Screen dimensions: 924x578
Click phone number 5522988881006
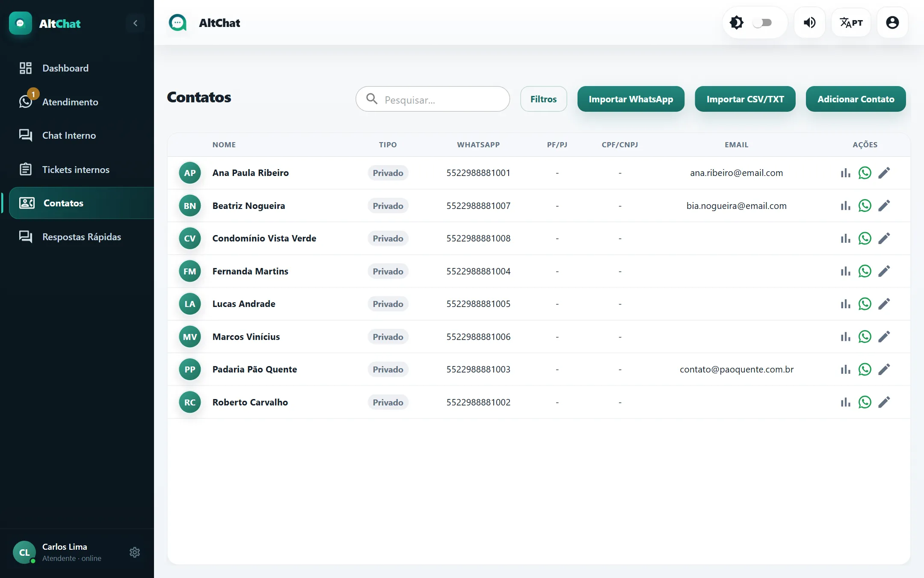tap(478, 337)
